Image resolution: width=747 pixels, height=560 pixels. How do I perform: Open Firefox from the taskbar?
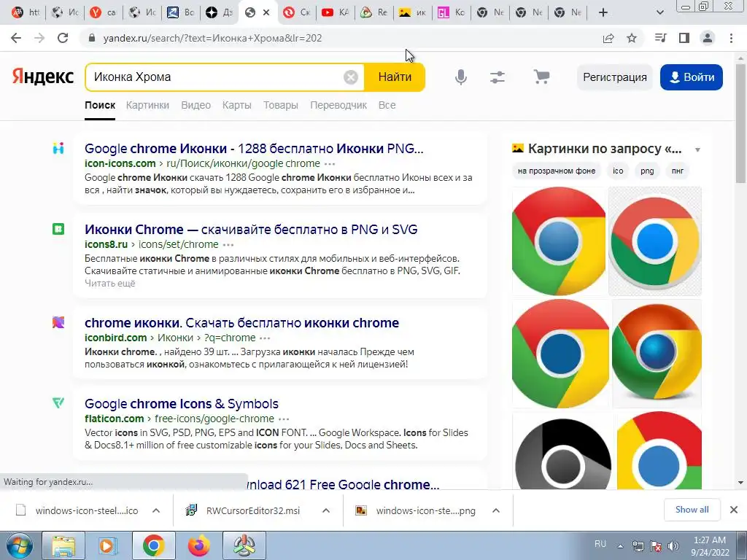198,545
